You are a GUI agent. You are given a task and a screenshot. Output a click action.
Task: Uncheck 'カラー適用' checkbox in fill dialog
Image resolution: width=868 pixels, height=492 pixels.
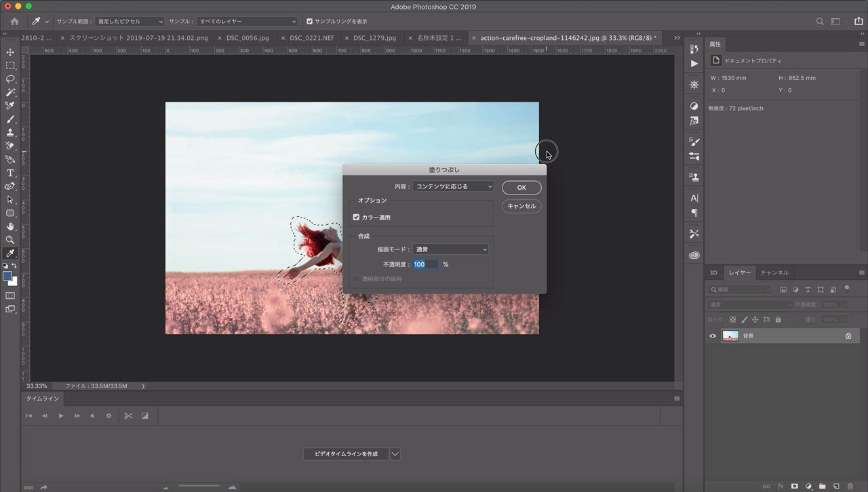356,217
